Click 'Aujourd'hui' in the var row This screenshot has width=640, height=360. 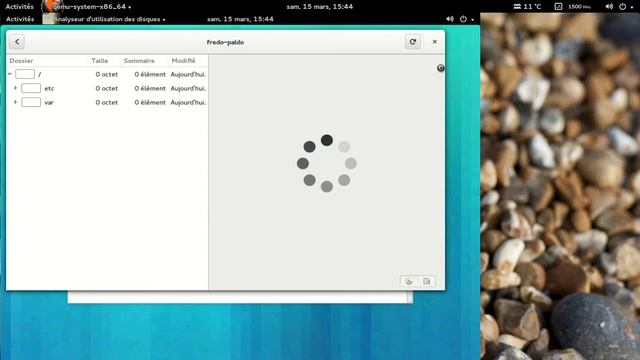click(188, 102)
